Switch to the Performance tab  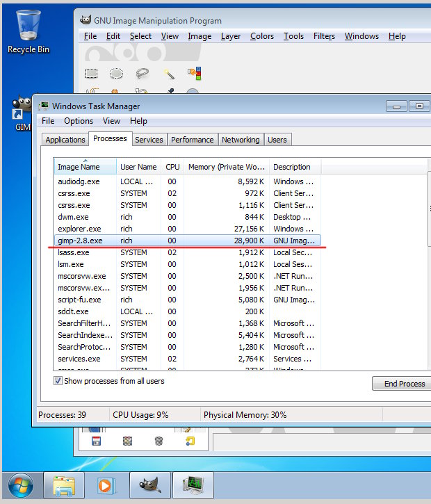click(192, 140)
